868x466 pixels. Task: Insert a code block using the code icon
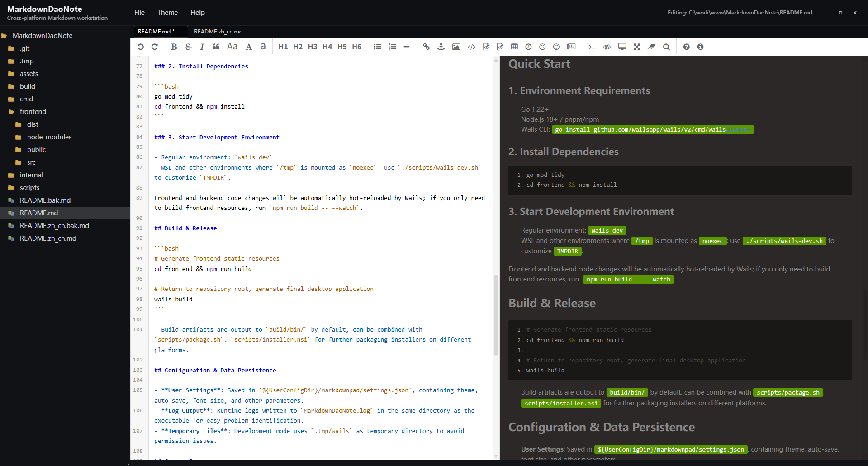click(x=471, y=47)
